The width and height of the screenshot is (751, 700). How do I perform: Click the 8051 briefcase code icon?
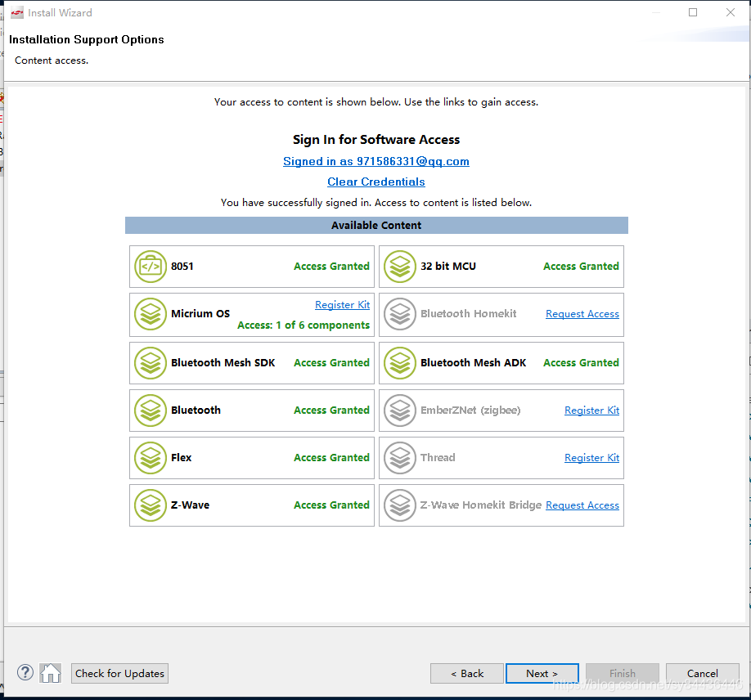pos(151,267)
